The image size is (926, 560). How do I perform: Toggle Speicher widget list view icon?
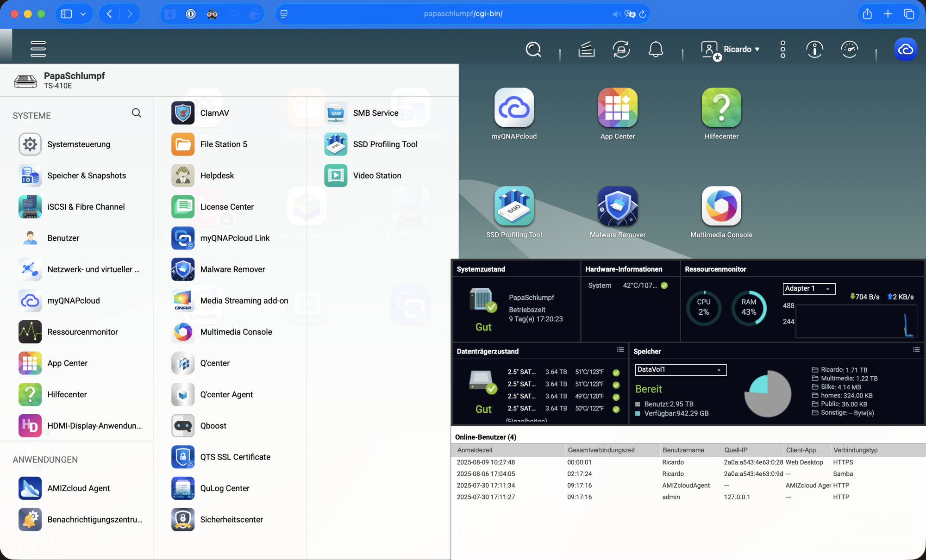click(x=916, y=350)
